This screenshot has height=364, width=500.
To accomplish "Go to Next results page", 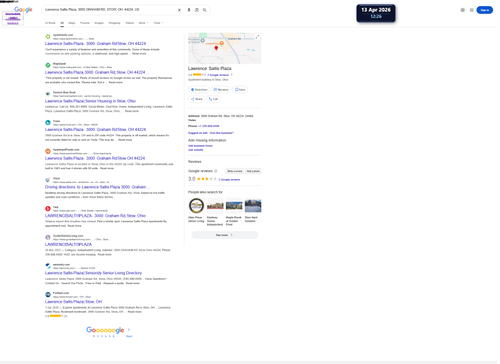I will click(x=129, y=336).
